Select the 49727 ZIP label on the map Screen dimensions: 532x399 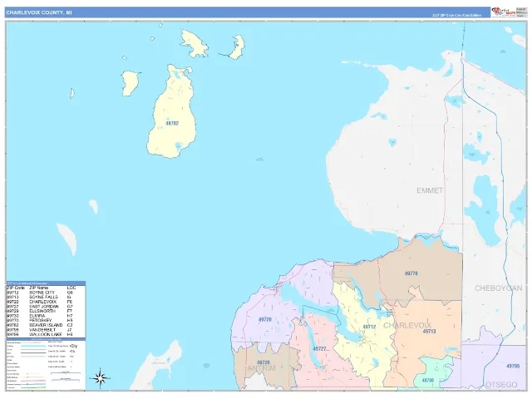(x=319, y=349)
